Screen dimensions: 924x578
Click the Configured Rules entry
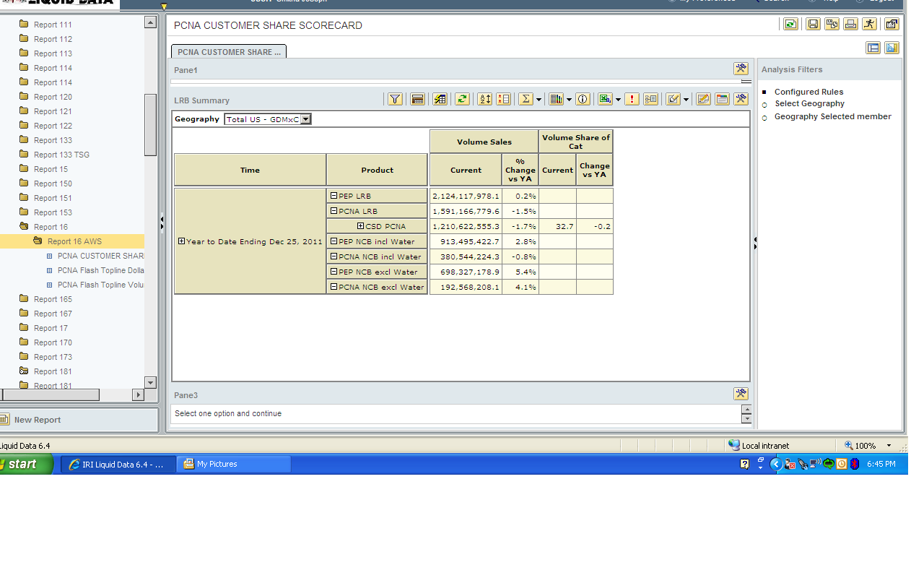[808, 92]
